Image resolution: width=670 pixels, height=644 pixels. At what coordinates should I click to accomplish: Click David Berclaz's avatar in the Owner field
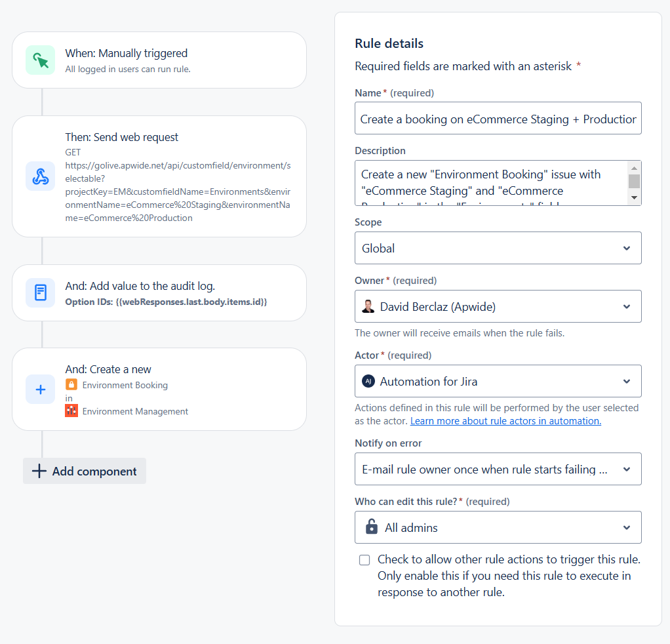(368, 306)
